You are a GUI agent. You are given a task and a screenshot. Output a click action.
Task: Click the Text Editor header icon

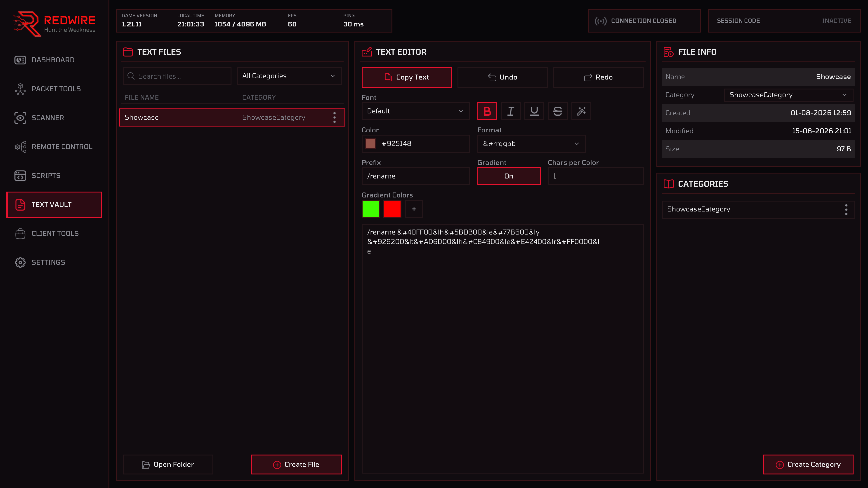pyautogui.click(x=367, y=52)
